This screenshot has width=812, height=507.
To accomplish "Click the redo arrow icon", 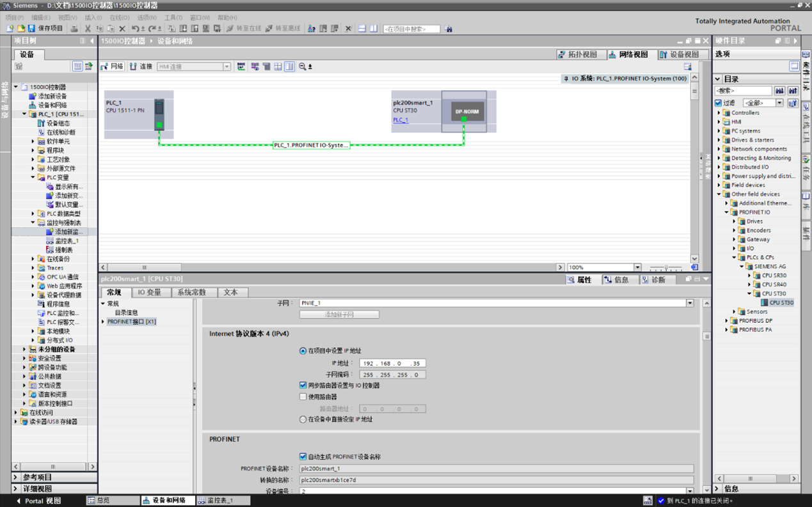I will pyautogui.click(x=152, y=29).
